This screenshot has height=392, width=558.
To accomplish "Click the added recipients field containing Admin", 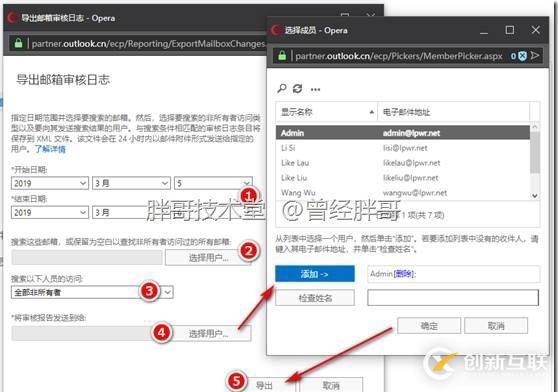I will tap(453, 274).
